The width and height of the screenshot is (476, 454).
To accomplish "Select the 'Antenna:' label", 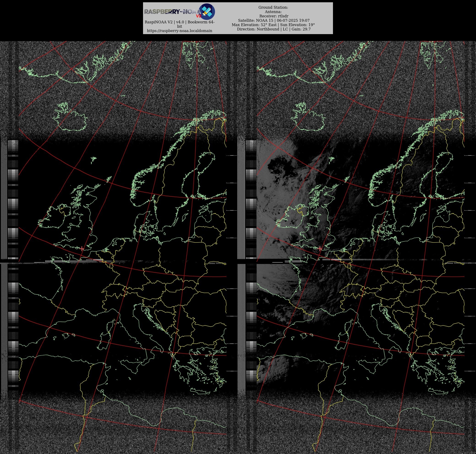I will [x=273, y=12].
